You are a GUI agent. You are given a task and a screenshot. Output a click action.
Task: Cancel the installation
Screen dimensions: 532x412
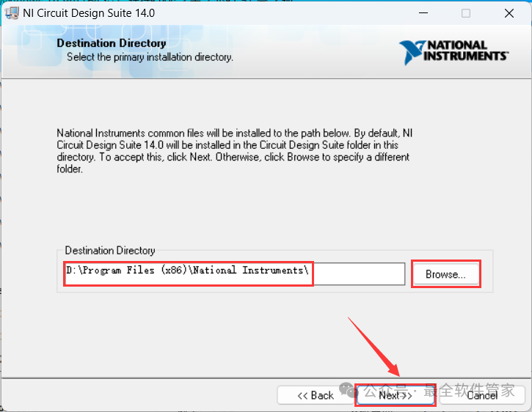coord(482,395)
